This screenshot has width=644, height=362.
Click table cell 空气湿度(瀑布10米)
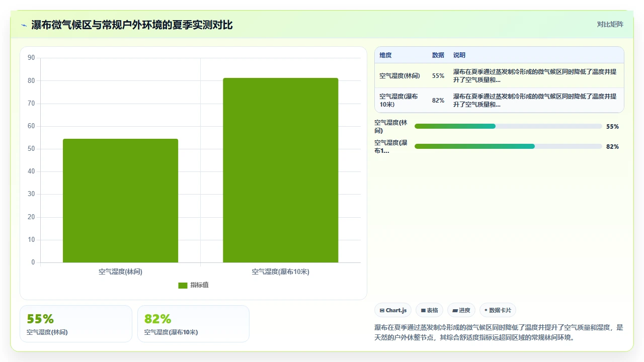(x=398, y=101)
